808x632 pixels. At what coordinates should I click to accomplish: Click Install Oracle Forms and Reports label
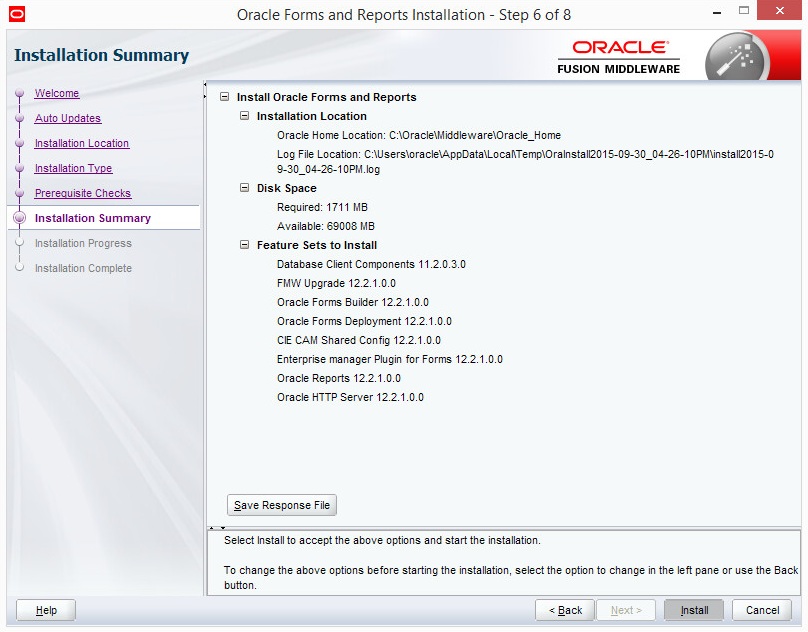tap(326, 97)
